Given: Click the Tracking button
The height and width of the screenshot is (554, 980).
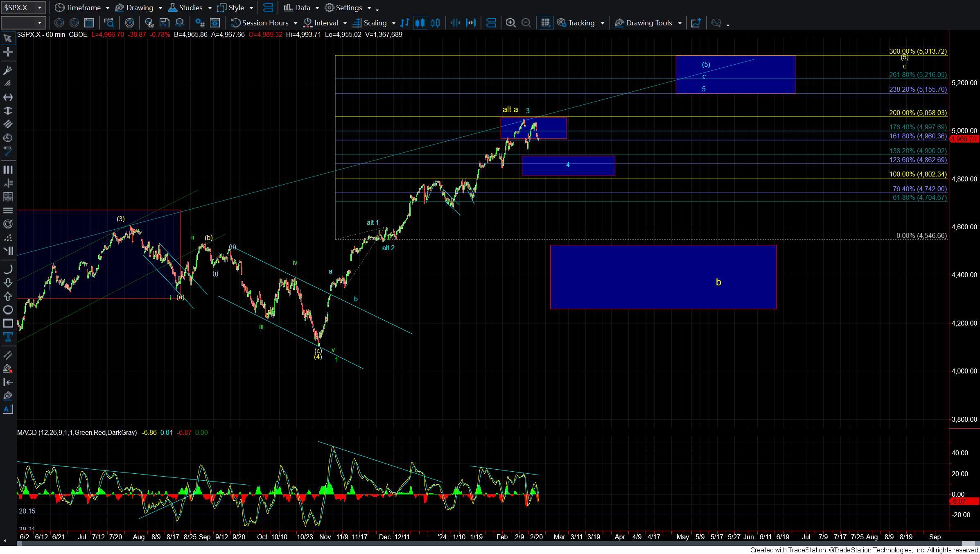Looking at the screenshot, I should (576, 23).
